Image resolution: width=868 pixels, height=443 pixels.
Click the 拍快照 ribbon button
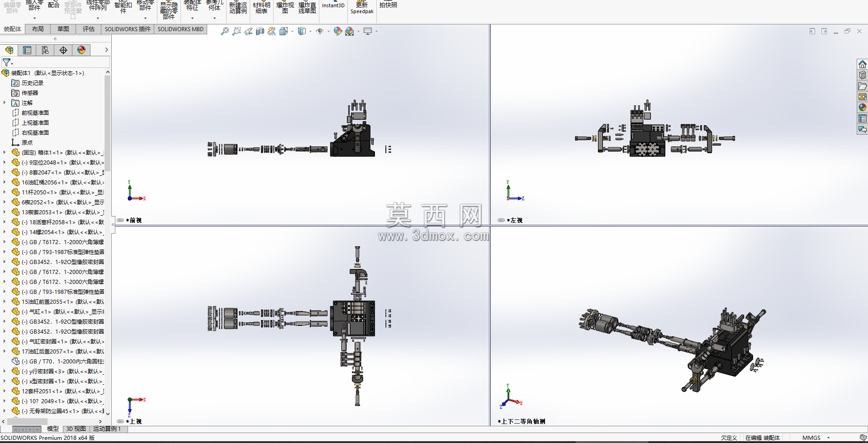click(388, 5)
